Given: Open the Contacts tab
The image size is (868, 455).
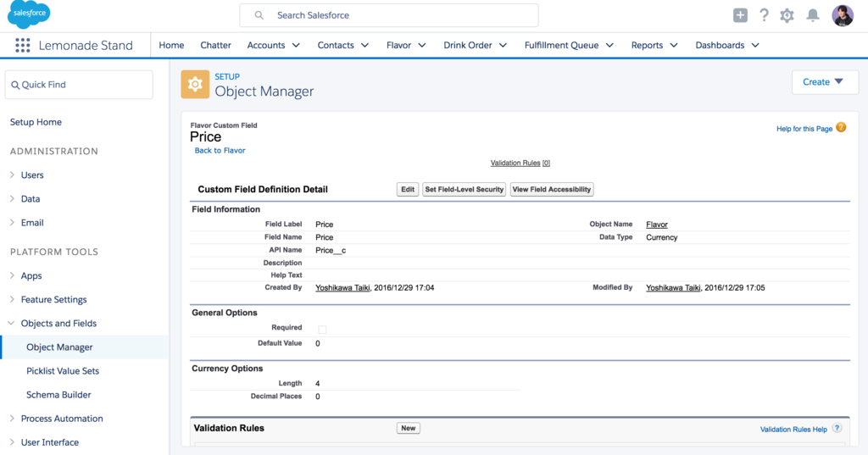Looking at the screenshot, I should tap(336, 46).
